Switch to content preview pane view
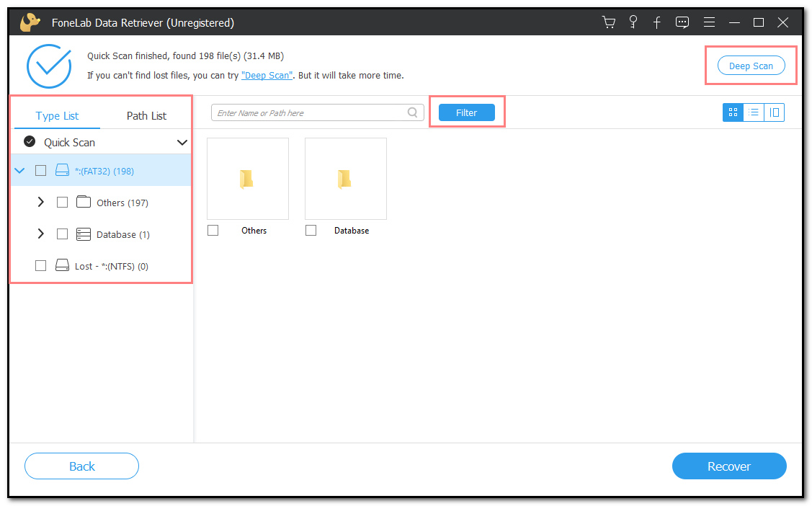This screenshot has width=812, height=506. [775, 112]
